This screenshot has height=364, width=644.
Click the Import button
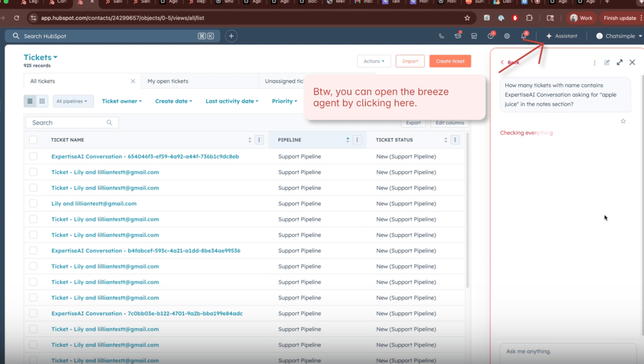pos(410,61)
